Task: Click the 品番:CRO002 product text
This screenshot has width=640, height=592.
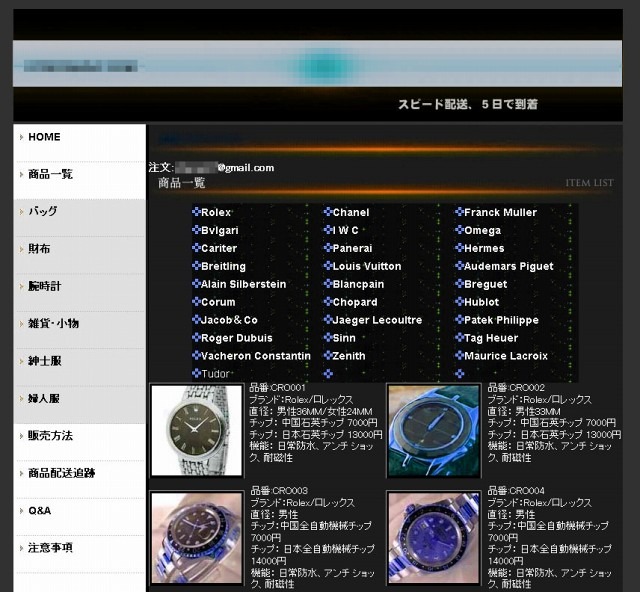Action: point(516,387)
